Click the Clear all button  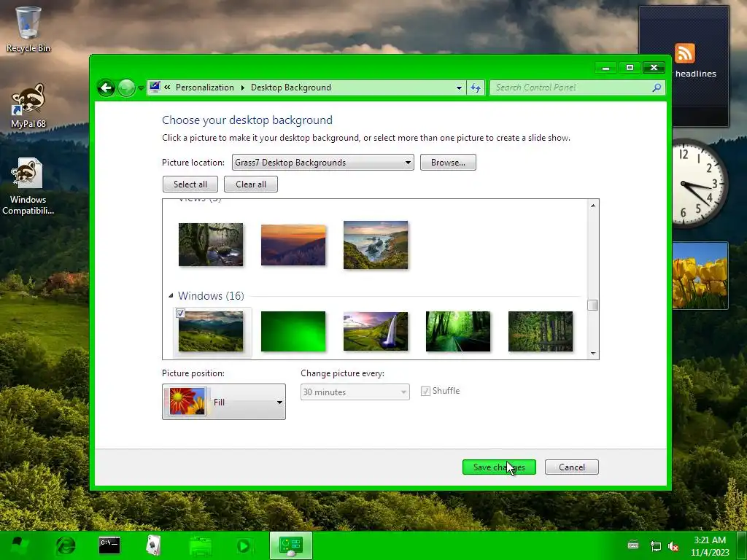click(x=251, y=184)
